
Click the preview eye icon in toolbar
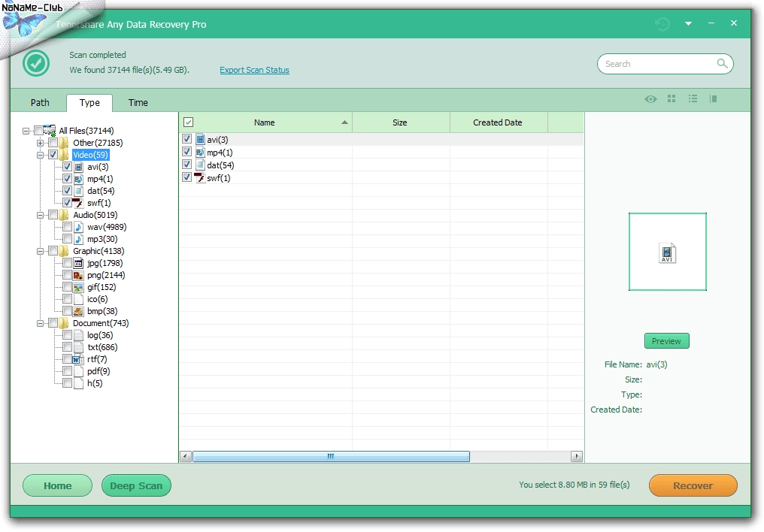click(x=650, y=99)
